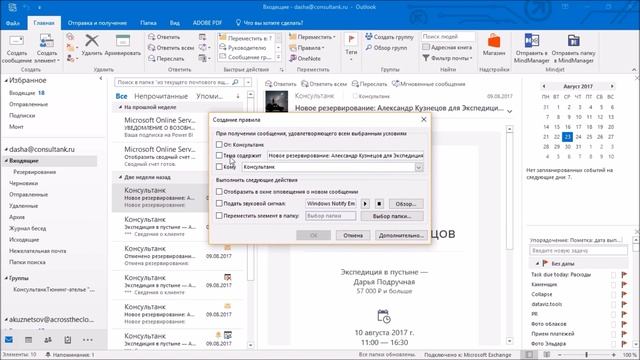Switch to Tasks view in bottom bar
The width and height of the screenshot is (640, 360).
[x=67, y=340]
